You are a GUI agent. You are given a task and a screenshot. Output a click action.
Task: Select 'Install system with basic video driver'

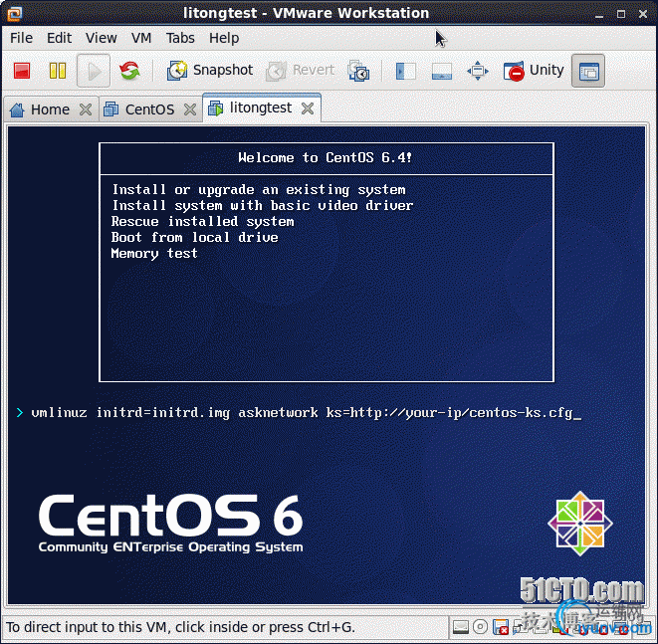[263, 206]
